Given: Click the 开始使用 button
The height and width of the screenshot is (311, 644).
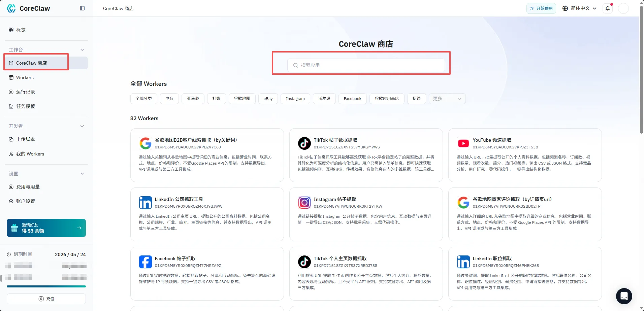Looking at the screenshot, I should pyautogui.click(x=541, y=8).
